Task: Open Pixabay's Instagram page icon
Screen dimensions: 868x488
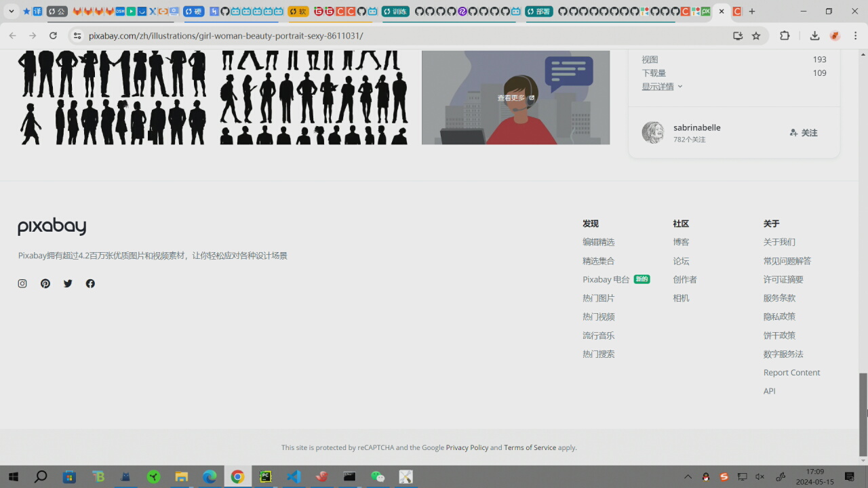Action: (x=22, y=284)
